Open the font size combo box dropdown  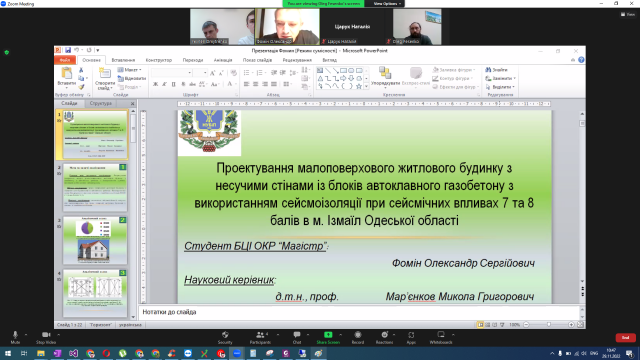[205, 73]
